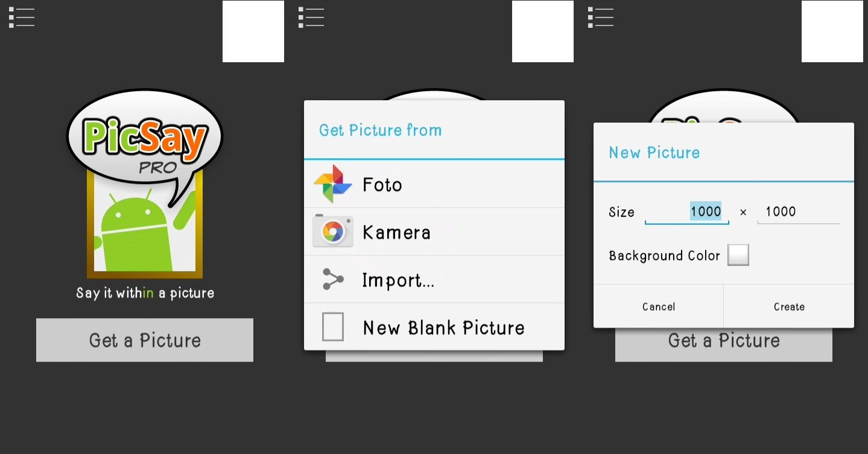868x454 pixels.
Task: Tap the list menu icon above 'New Picture' dialog
Action: pyautogui.click(x=601, y=18)
